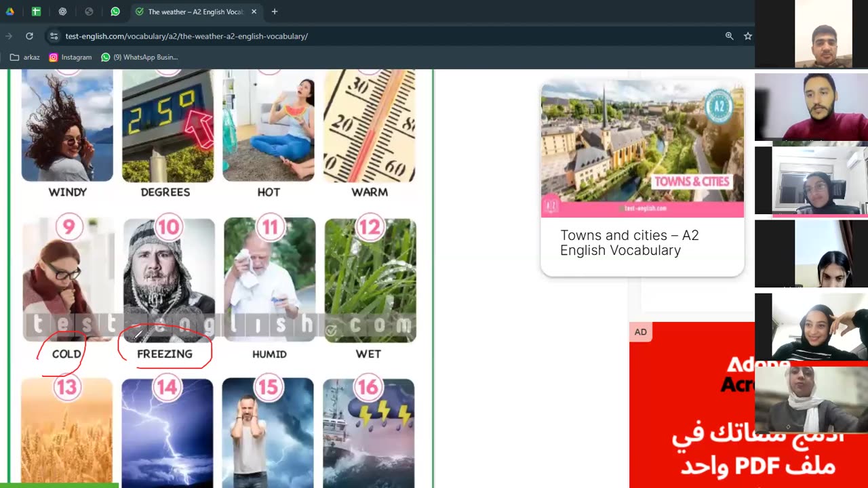Viewport: 868px width, 488px height.
Task: Click the number 13 wheat field picture
Action: coord(66,433)
